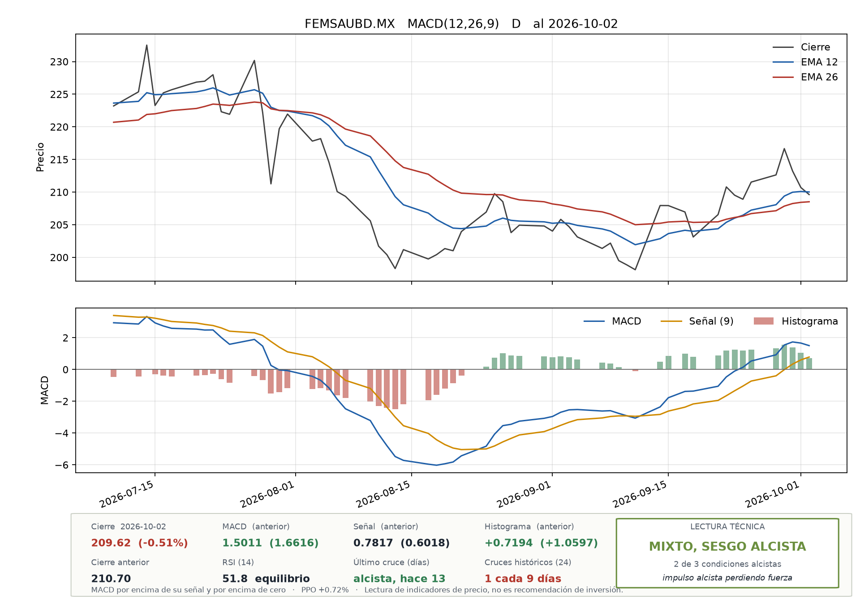Click the closing value 209.62 (-0.51%)

tap(139, 543)
